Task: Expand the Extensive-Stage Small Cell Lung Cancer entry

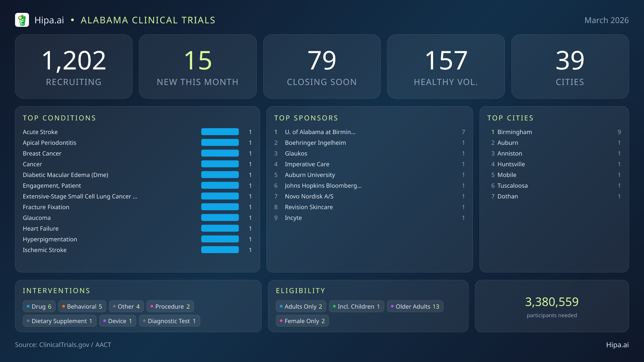Action: (x=80, y=196)
